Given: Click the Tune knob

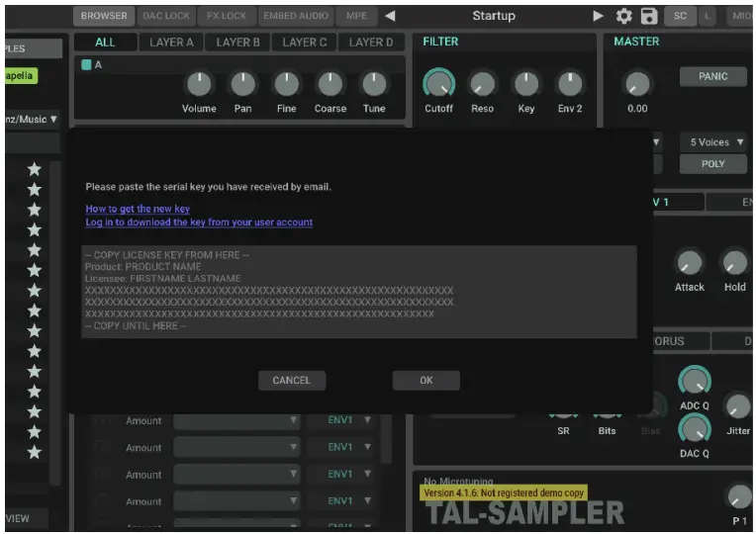Looking at the screenshot, I should tap(374, 84).
